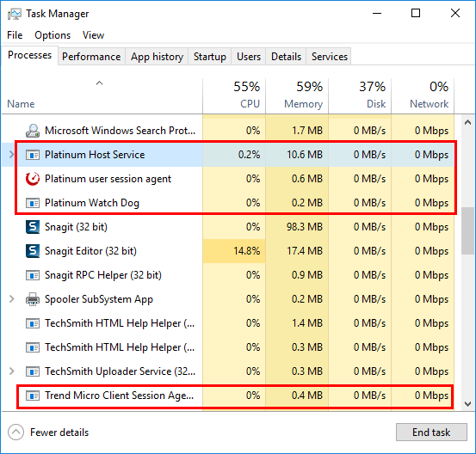This screenshot has height=454, width=476.
Task: Click the process list vertical scrollbar thumb
Action: tap(467, 230)
